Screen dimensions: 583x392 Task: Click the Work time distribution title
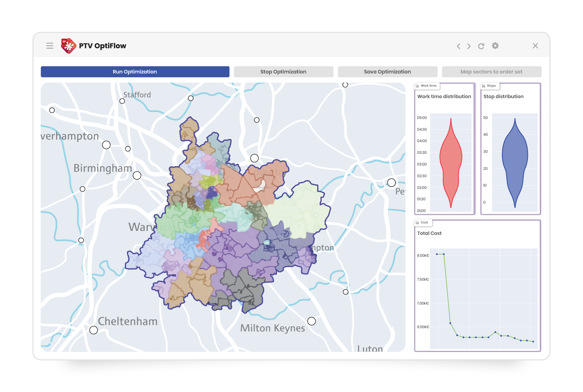444,97
